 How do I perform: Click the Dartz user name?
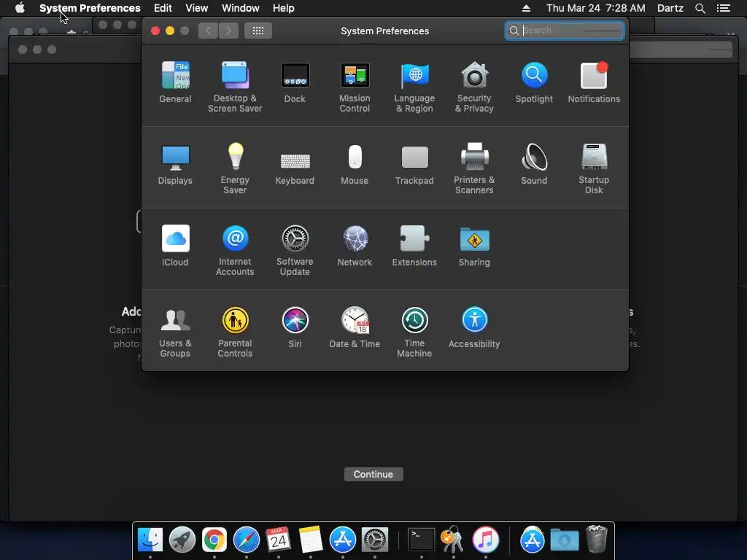[670, 8]
